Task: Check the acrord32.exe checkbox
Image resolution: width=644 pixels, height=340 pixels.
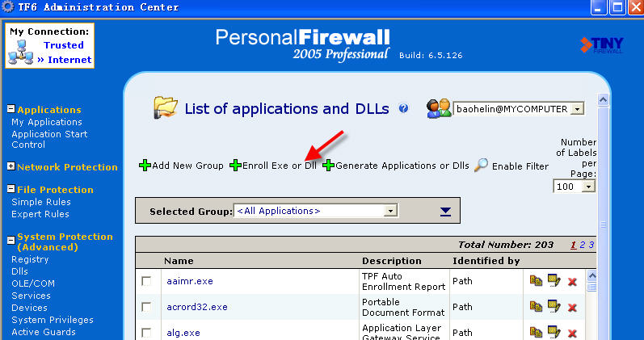Action: (x=146, y=307)
